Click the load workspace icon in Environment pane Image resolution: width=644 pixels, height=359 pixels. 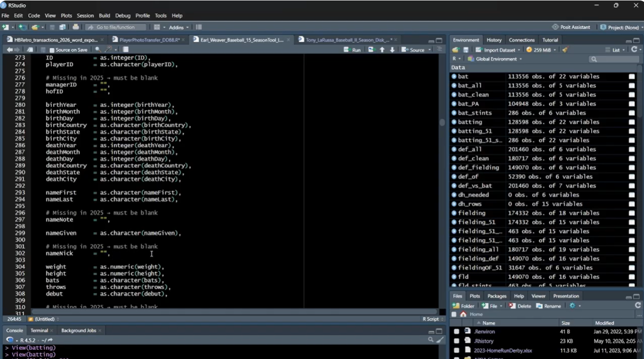[455, 50]
